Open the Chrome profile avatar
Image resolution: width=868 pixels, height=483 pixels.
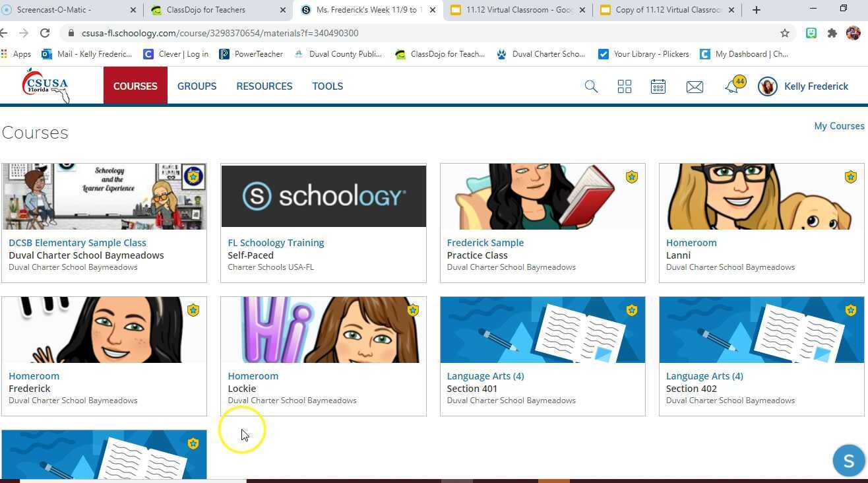click(853, 33)
